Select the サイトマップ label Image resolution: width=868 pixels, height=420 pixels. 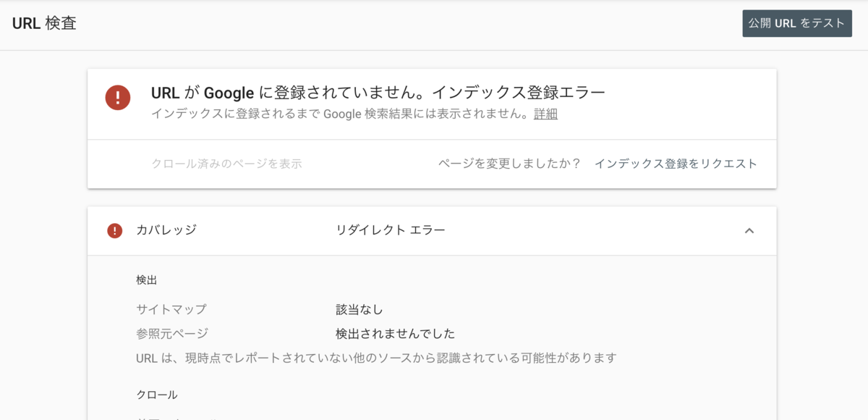point(171,310)
